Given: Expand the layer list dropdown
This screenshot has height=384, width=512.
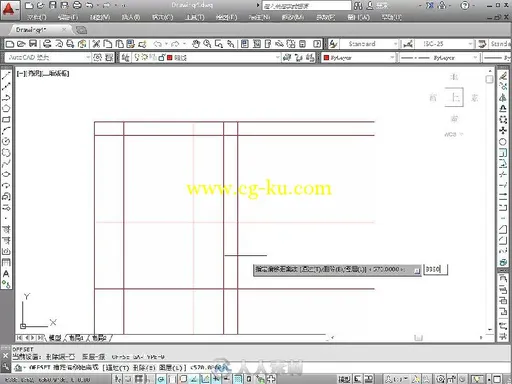Looking at the screenshot, I should (277, 58).
